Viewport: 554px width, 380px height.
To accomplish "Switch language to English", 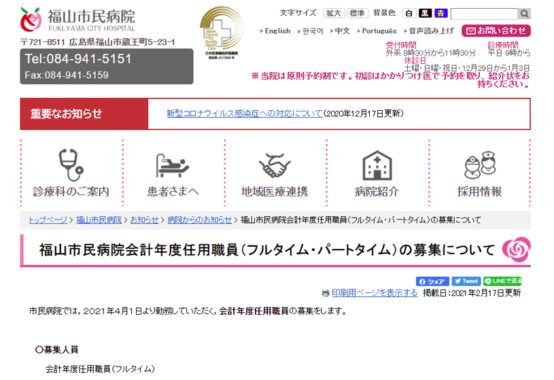I will [x=275, y=31].
